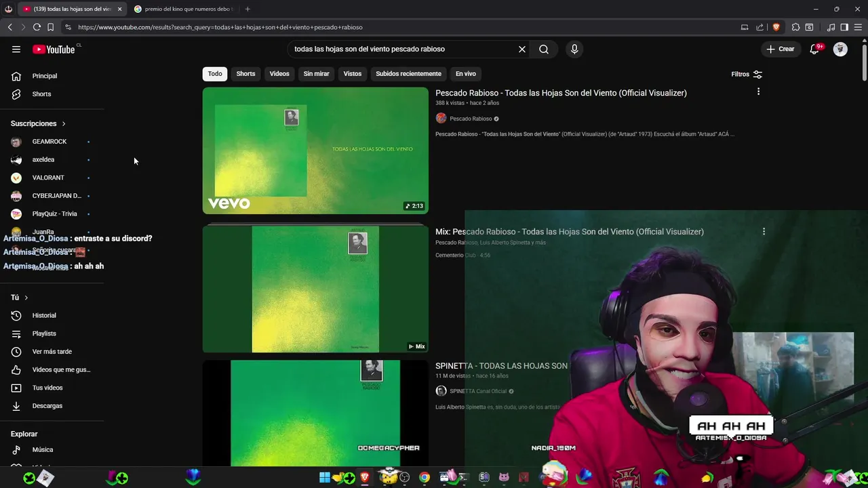Click the Crear button
This screenshot has width=868, height=488.
780,49
